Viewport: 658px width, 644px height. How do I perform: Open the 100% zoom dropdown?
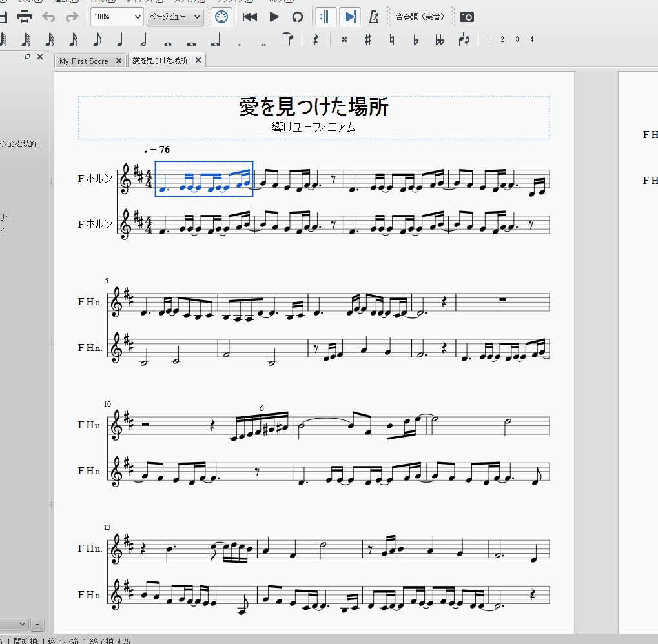(x=117, y=17)
